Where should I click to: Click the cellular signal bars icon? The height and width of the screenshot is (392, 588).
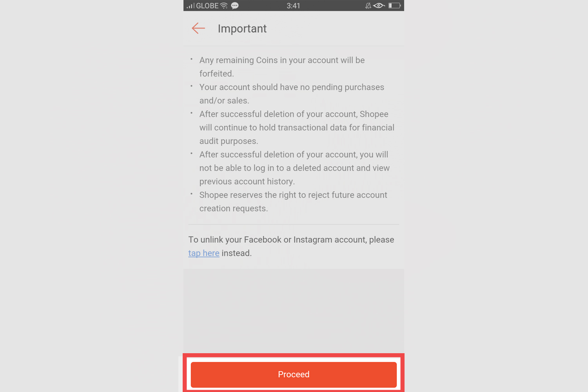pyautogui.click(x=191, y=5)
